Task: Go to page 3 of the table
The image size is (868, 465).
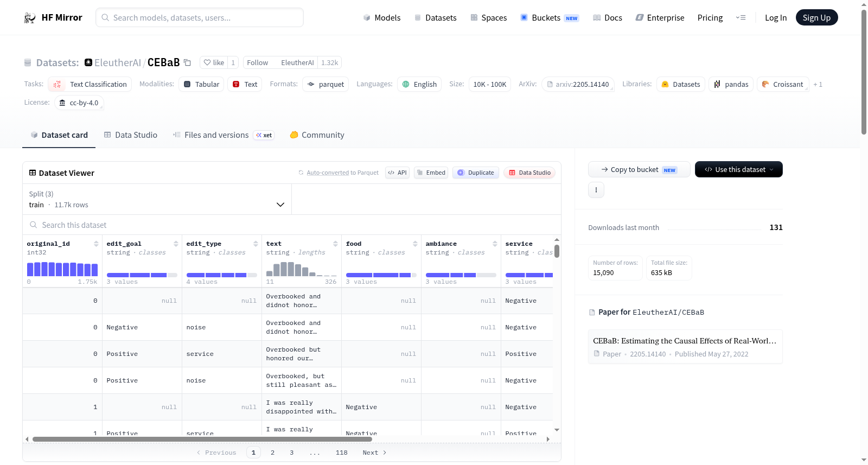Action: pos(291,453)
